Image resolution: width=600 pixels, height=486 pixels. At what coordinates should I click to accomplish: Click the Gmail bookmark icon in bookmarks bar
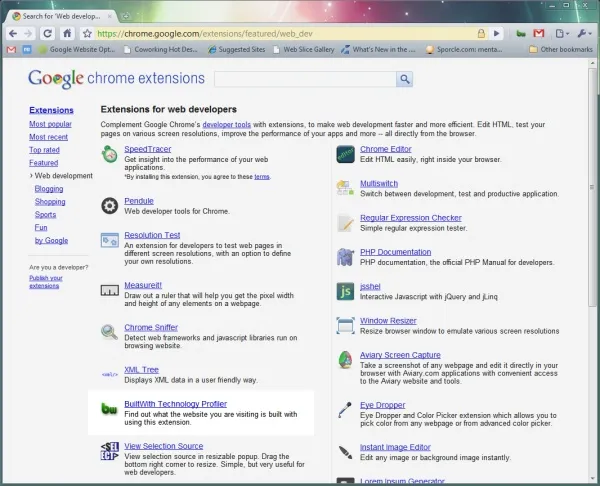tap(11, 49)
